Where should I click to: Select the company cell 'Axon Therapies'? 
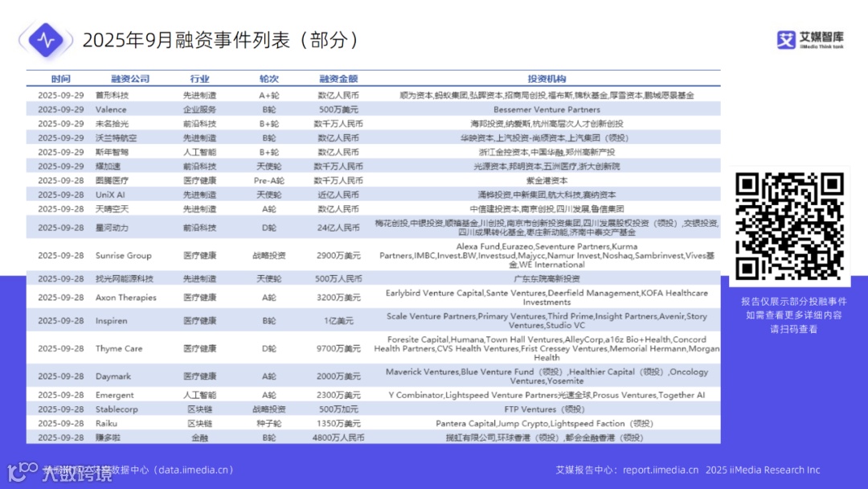tap(125, 298)
